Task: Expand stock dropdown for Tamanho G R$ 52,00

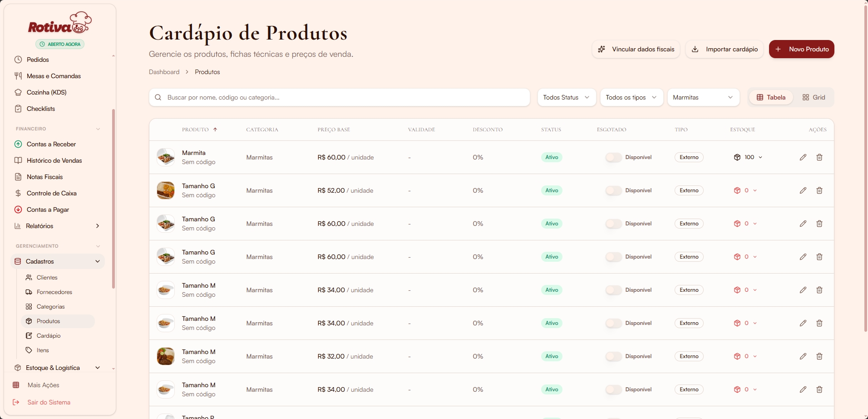Action: 755,190
